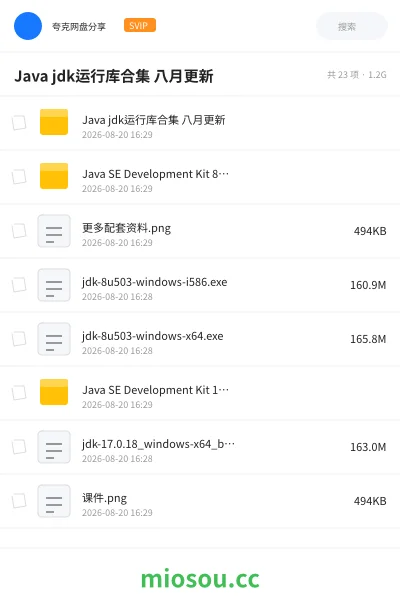Click the orange SVIP badge
Screen dimensions: 400x600
click(x=140, y=25)
